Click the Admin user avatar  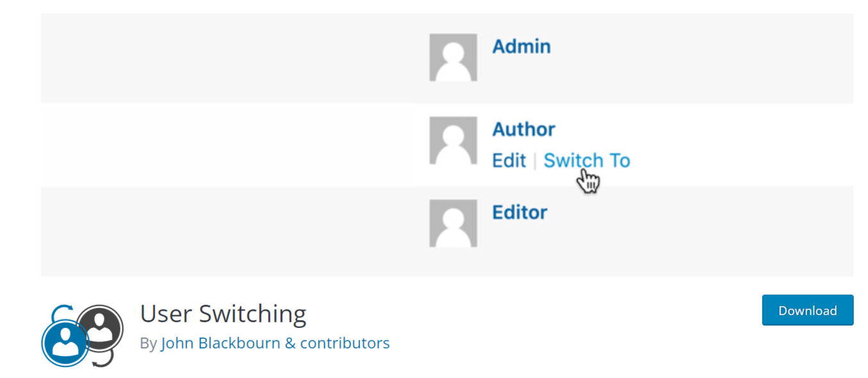tap(453, 58)
